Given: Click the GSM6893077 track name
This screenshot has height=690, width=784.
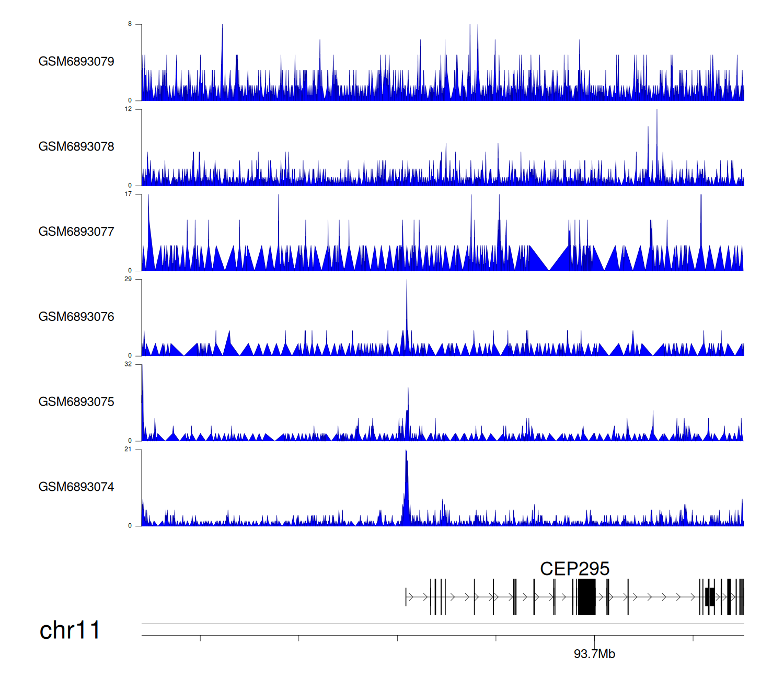Looking at the screenshot, I should pyautogui.click(x=76, y=232).
